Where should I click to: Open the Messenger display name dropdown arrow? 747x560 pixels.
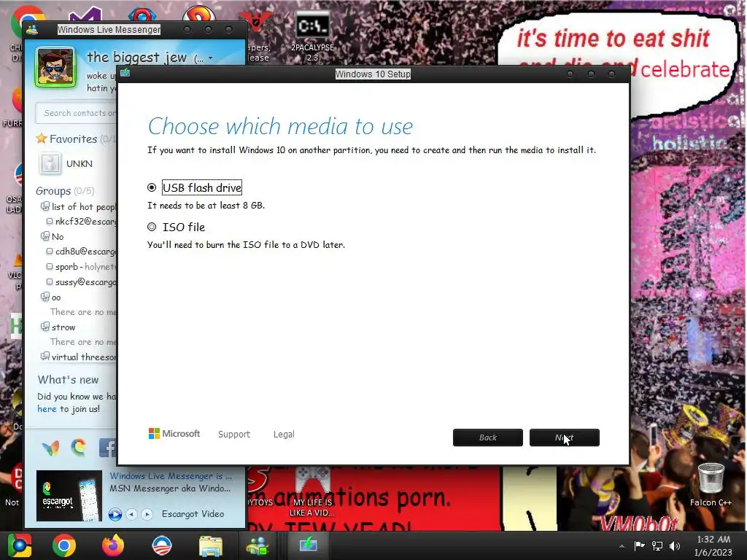pos(210,58)
